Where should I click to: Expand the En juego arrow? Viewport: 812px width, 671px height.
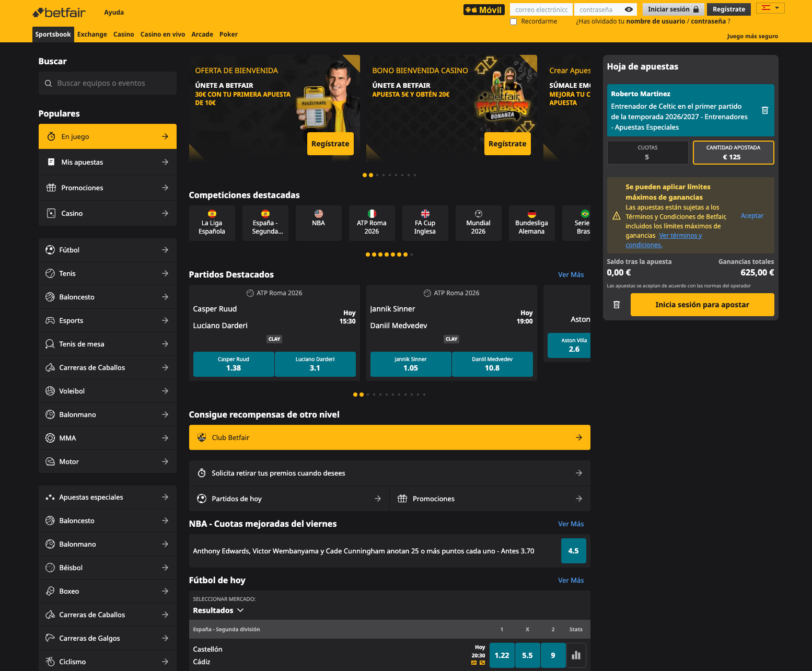pyautogui.click(x=165, y=136)
